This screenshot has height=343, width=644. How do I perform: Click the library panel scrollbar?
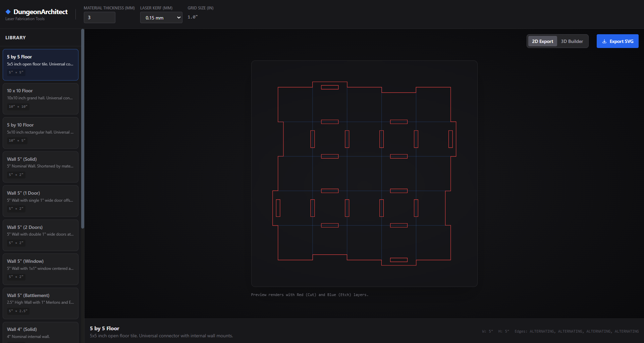tap(83, 129)
